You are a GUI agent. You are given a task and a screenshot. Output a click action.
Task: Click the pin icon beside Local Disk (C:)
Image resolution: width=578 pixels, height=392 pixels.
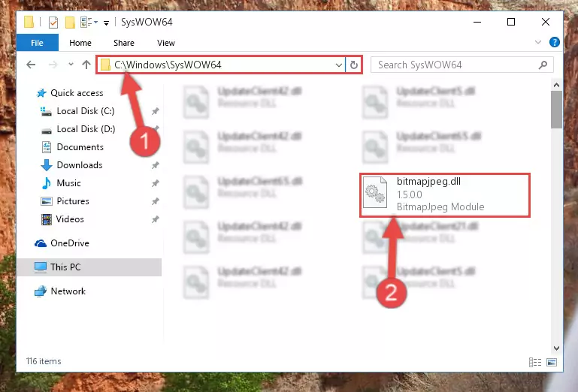[155, 111]
